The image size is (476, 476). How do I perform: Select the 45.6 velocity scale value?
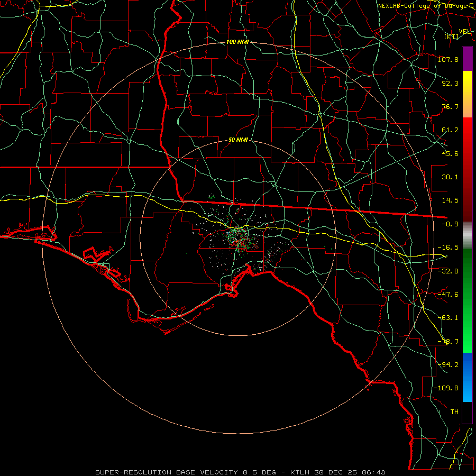click(450, 153)
